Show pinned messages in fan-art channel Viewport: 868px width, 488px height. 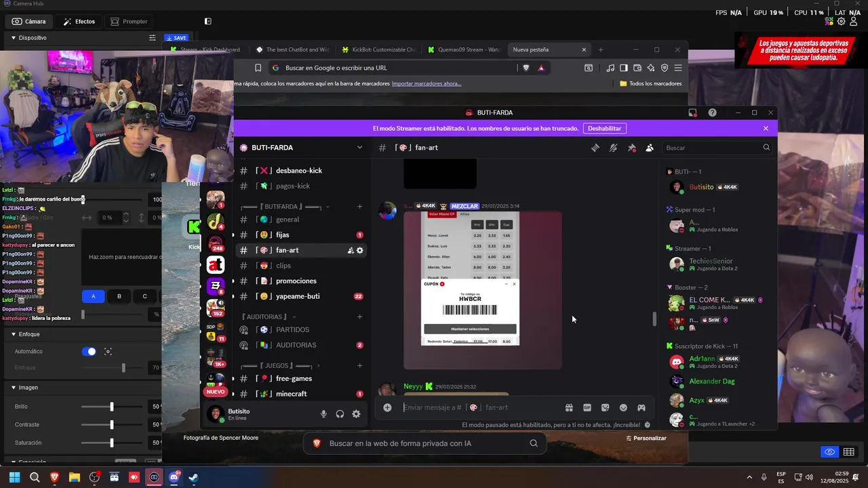(x=632, y=148)
